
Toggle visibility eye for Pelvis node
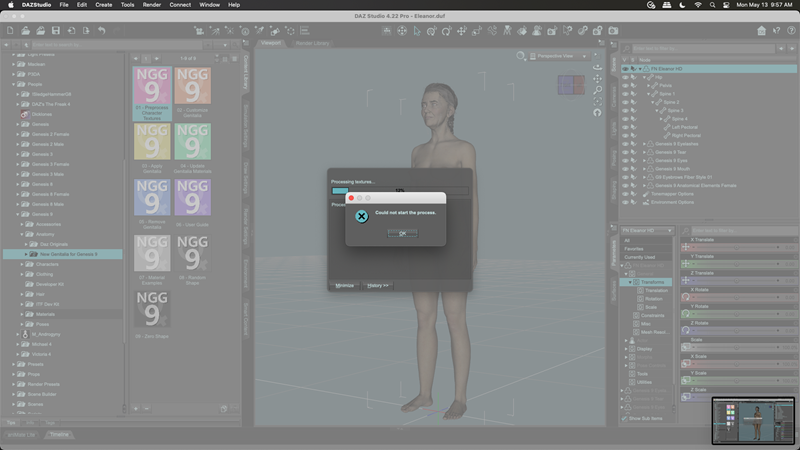625,86
